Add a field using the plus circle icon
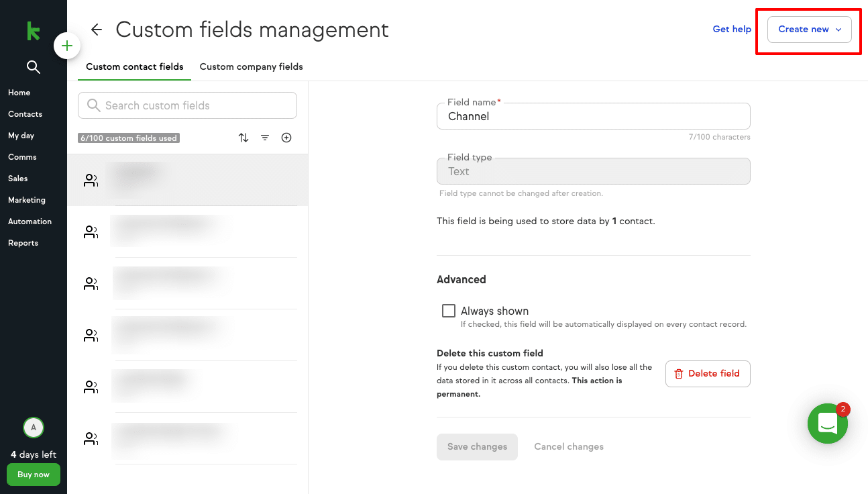Image resolution: width=868 pixels, height=494 pixels. coord(286,137)
